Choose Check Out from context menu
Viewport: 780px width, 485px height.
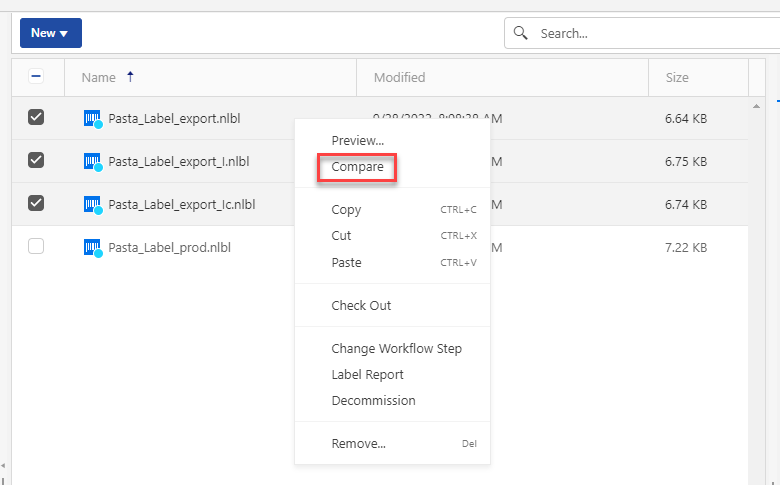coord(361,306)
